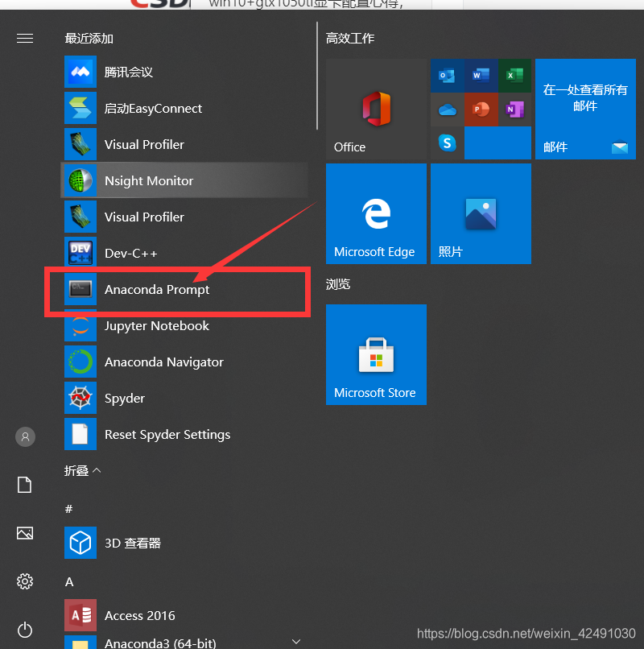Open Settings gear in Start sidebar
644x649 pixels.
pyautogui.click(x=25, y=581)
